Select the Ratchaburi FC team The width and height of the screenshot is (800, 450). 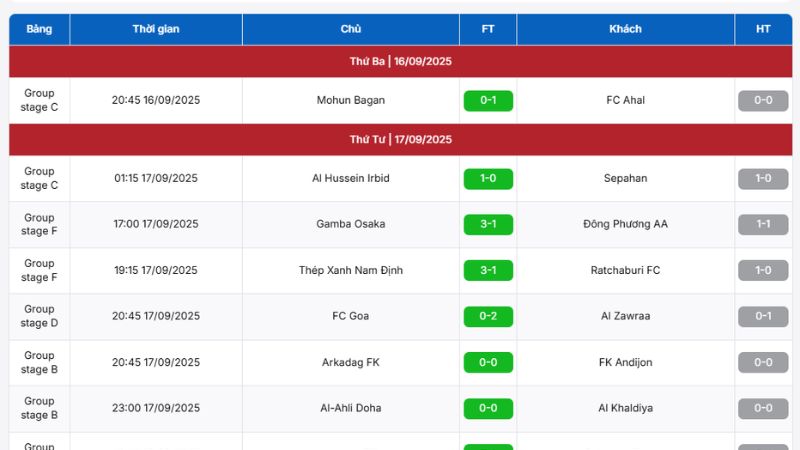[x=626, y=270]
